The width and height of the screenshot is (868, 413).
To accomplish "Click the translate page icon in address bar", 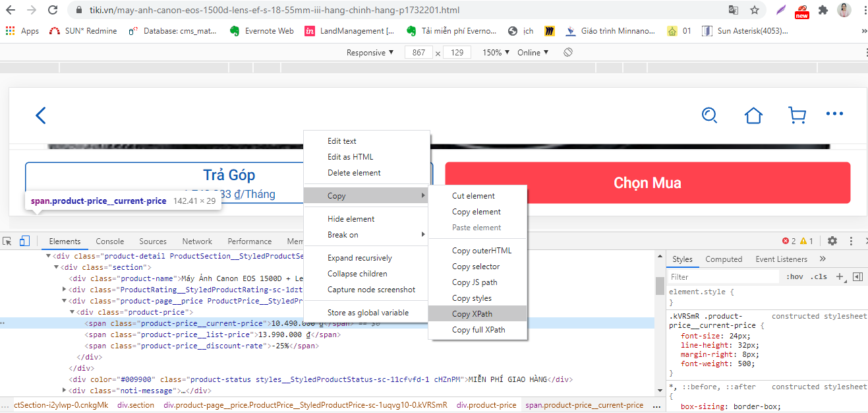I will click(734, 10).
